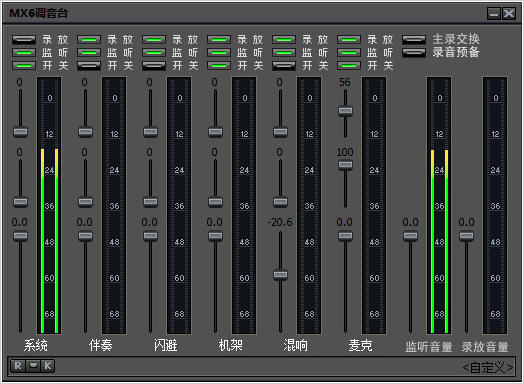The width and height of the screenshot is (524, 384).
Task: Click the 闪避 channel label
Action: pos(165,345)
